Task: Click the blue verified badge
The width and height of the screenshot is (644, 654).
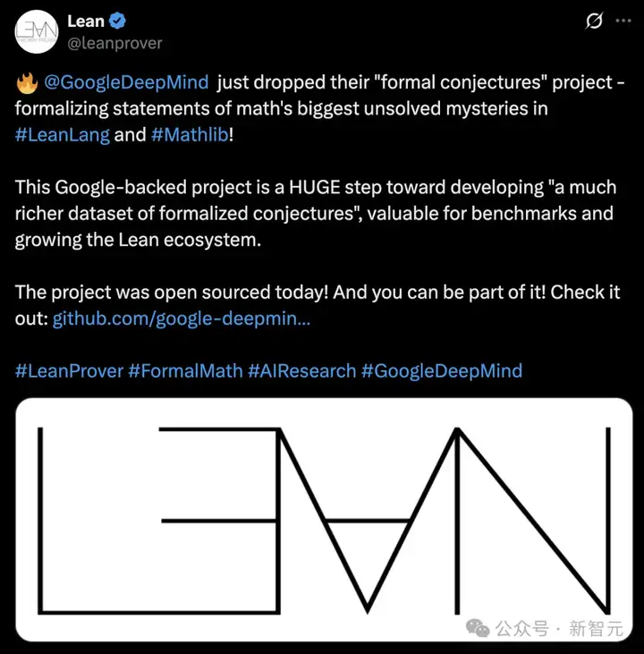Action: pyautogui.click(x=117, y=21)
